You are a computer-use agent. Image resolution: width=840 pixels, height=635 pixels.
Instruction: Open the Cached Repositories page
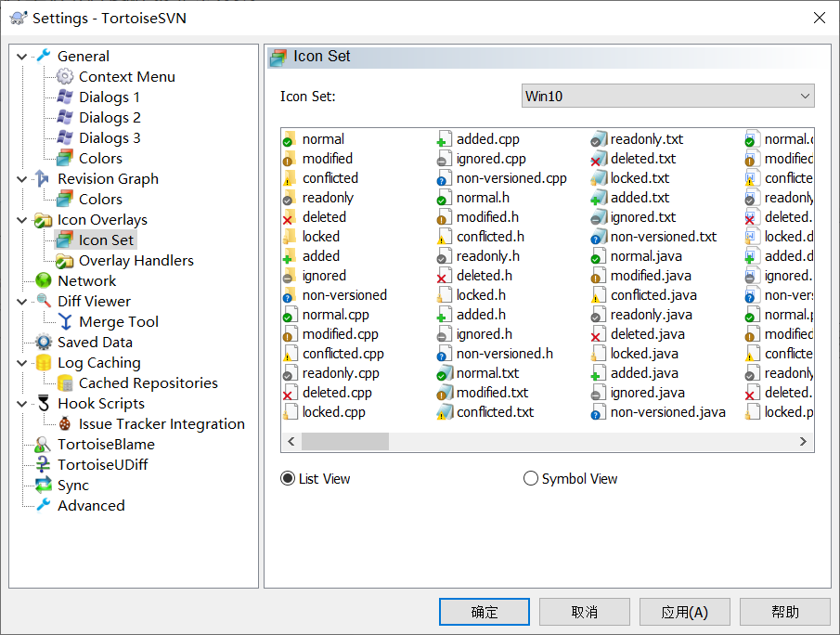149,383
